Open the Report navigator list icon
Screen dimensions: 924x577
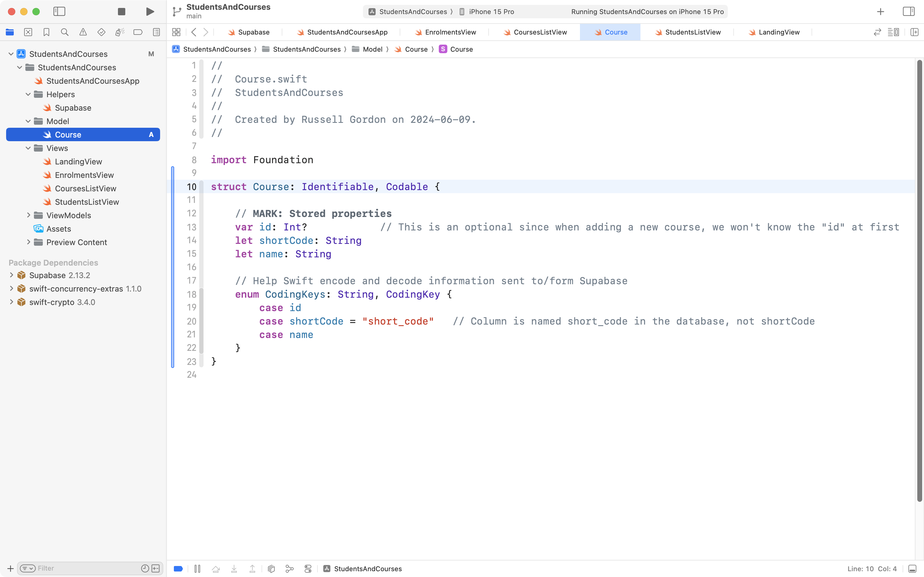click(x=156, y=32)
